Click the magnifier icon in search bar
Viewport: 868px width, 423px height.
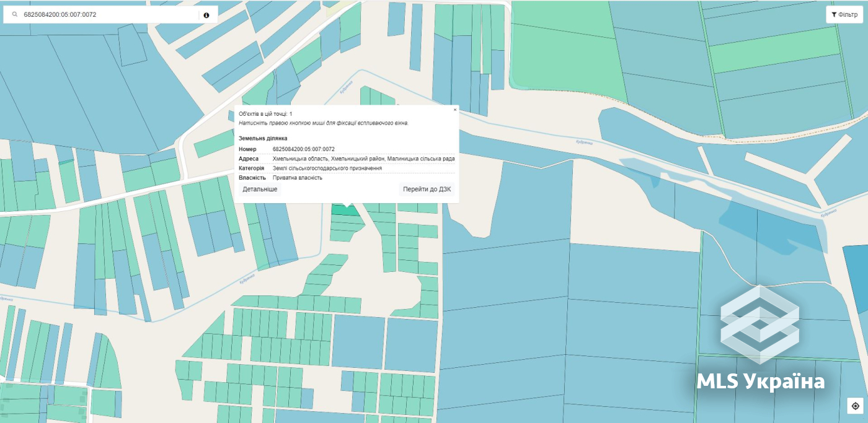click(14, 15)
